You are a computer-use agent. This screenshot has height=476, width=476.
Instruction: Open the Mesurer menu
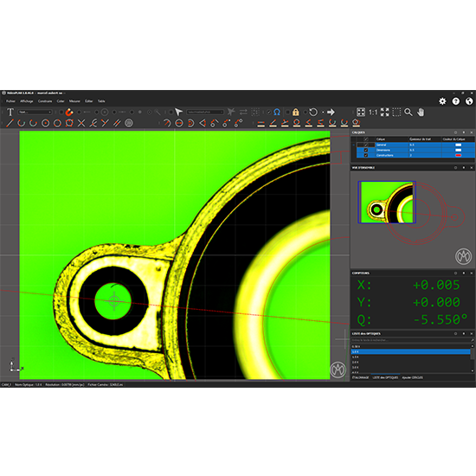click(74, 101)
